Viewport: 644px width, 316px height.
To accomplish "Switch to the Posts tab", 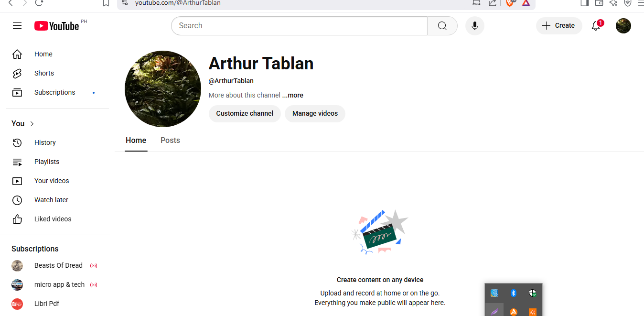I will pyautogui.click(x=170, y=140).
